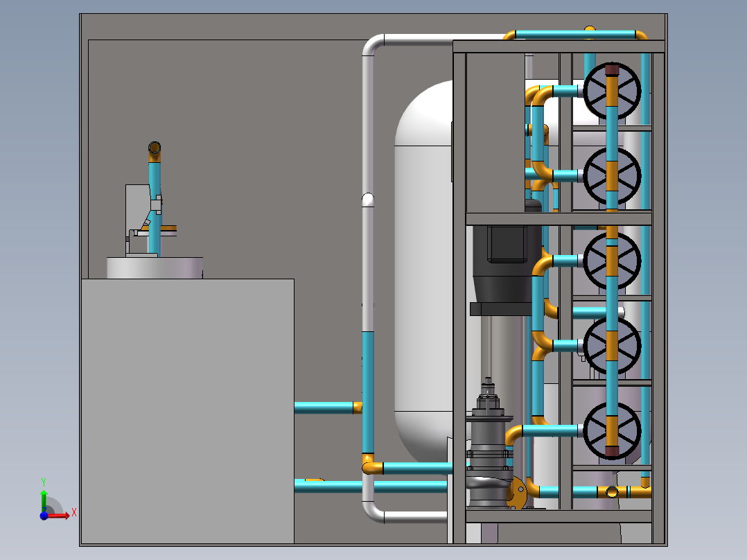The height and width of the screenshot is (560, 747).
Task: Select the orange flange beside the pump base
Action: [x=518, y=493]
